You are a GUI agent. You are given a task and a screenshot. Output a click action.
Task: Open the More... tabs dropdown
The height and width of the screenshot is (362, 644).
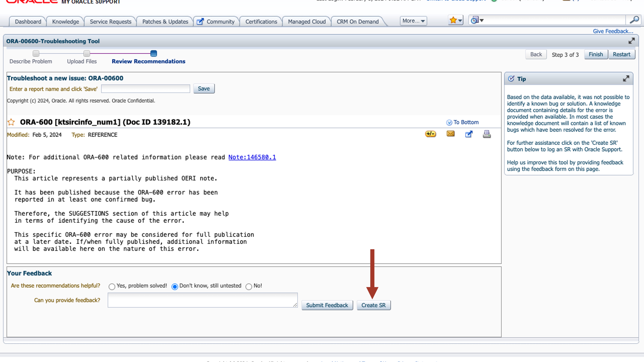pyautogui.click(x=413, y=21)
